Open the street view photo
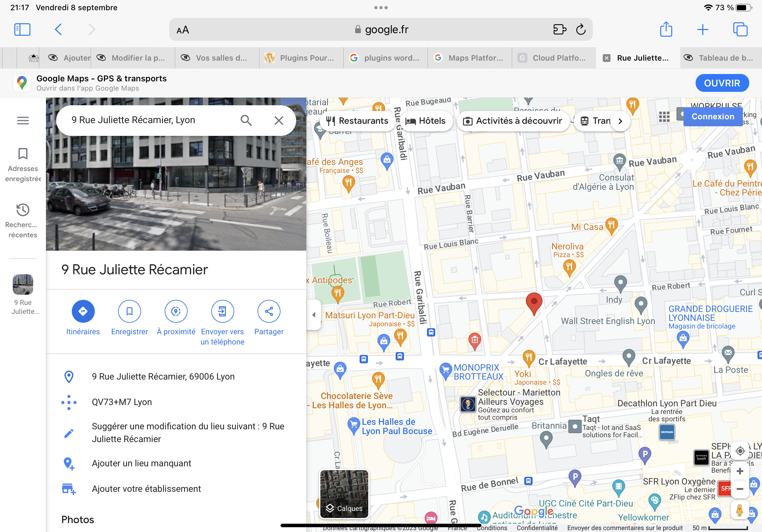The width and height of the screenshot is (762, 532). click(176, 174)
